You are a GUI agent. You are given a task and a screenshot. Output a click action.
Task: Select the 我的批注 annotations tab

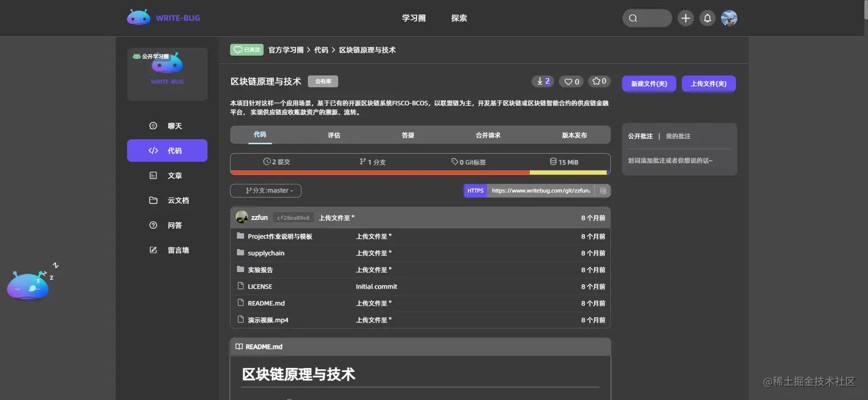click(678, 137)
